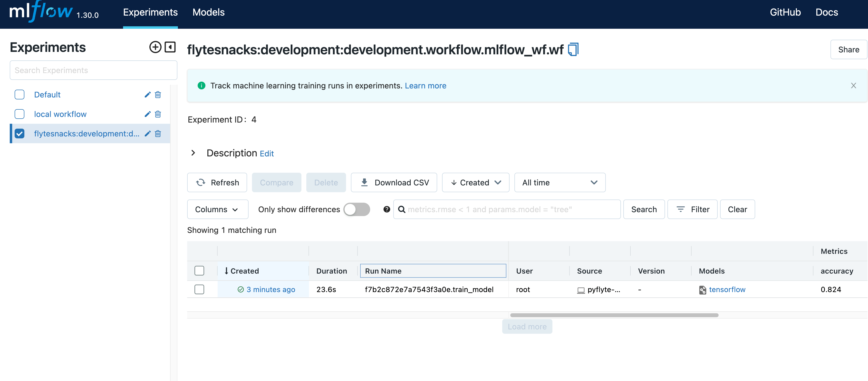Click the Share button
Screen dimensions: 868x381
(849, 49)
